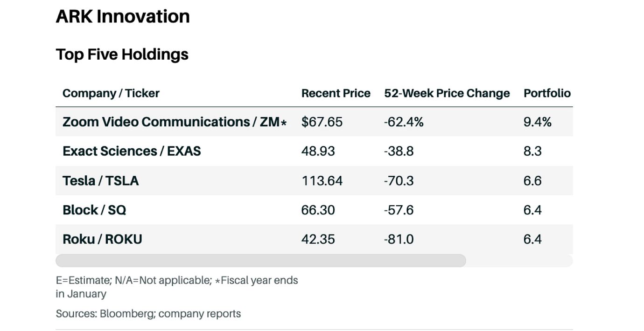
Task: Select the Block / SQ row name
Action: [x=94, y=210]
